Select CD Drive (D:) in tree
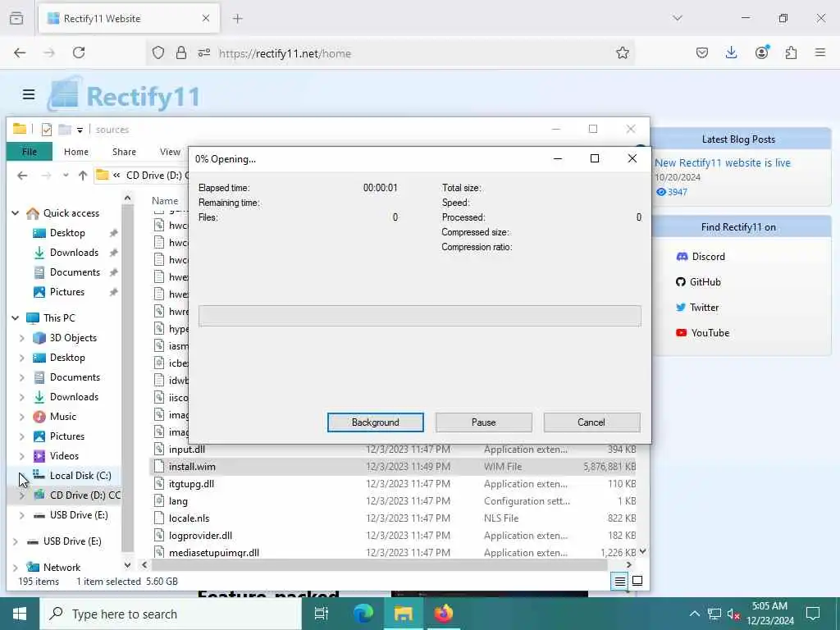 click(76, 495)
